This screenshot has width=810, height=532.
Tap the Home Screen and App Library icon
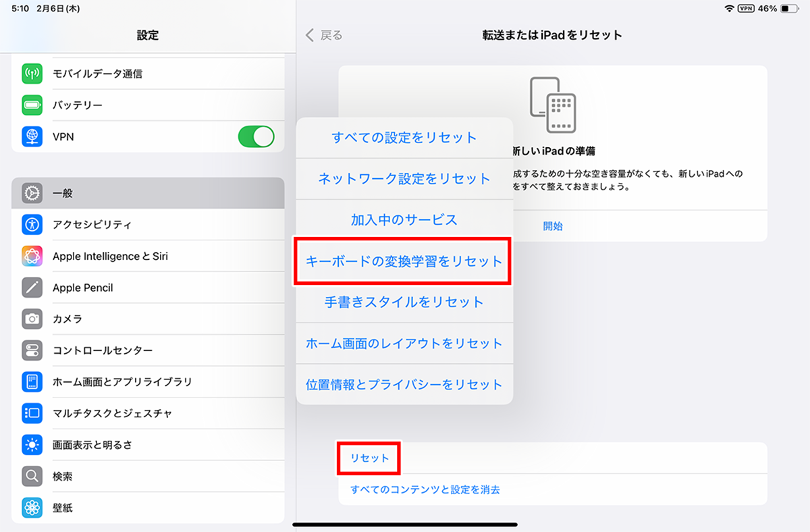[32, 381]
